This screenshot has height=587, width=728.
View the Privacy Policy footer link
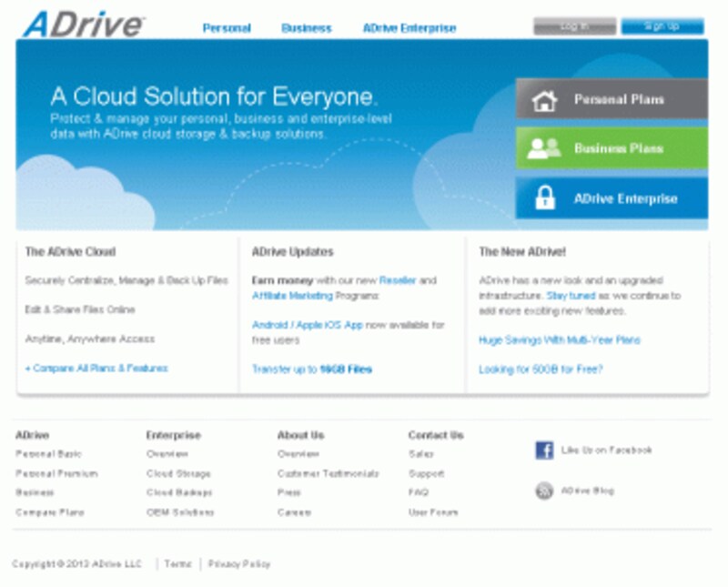pos(239,564)
